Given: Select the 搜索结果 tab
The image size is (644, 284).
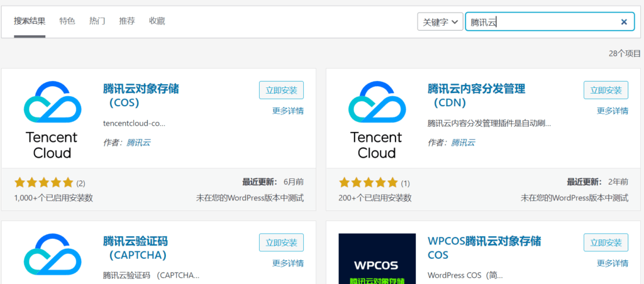Looking at the screenshot, I should pos(30,21).
